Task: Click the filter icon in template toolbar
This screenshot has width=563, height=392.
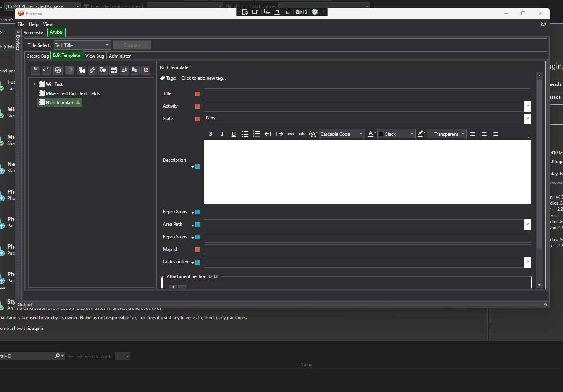Action: pos(113,70)
